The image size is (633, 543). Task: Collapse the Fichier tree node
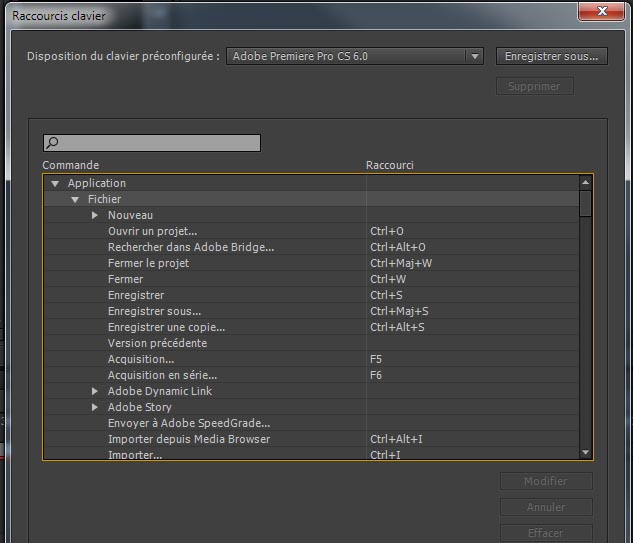click(x=75, y=200)
